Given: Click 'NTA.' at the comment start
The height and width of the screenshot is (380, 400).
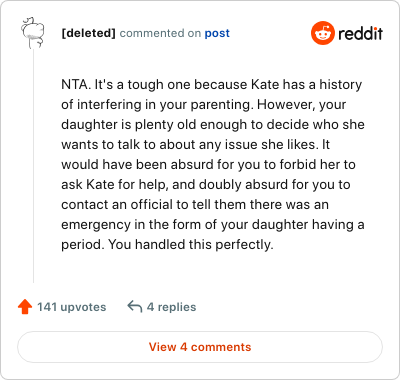Looking at the screenshot, I should [x=76, y=85].
